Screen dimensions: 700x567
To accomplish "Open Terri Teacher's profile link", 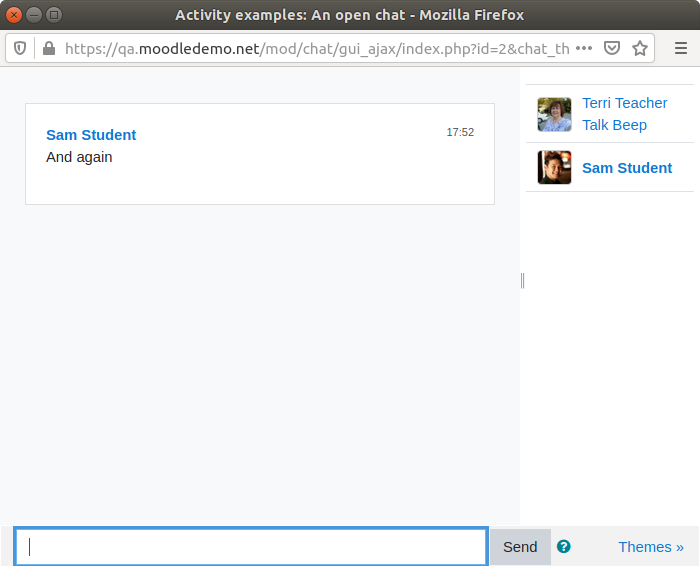I will click(624, 103).
